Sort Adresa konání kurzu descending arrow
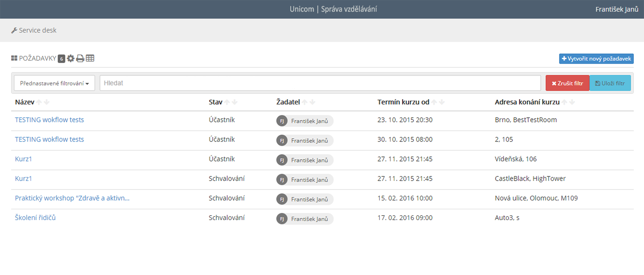Image resolution: width=644 pixels, height=275 pixels. point(572,102)
